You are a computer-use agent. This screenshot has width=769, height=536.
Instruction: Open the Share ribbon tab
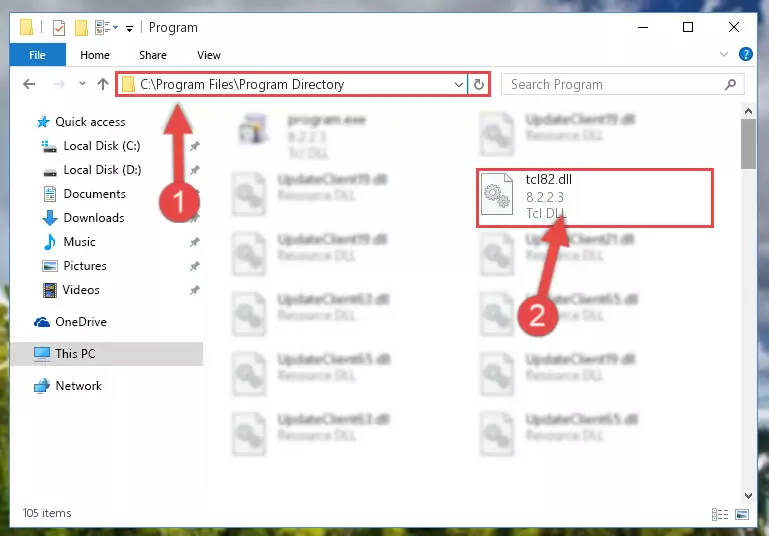[x=153, y=55]
